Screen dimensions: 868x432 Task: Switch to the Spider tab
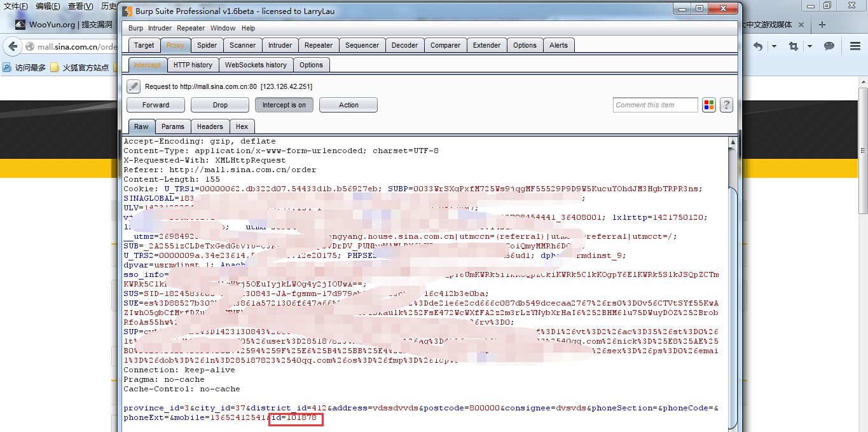[207, 45]
